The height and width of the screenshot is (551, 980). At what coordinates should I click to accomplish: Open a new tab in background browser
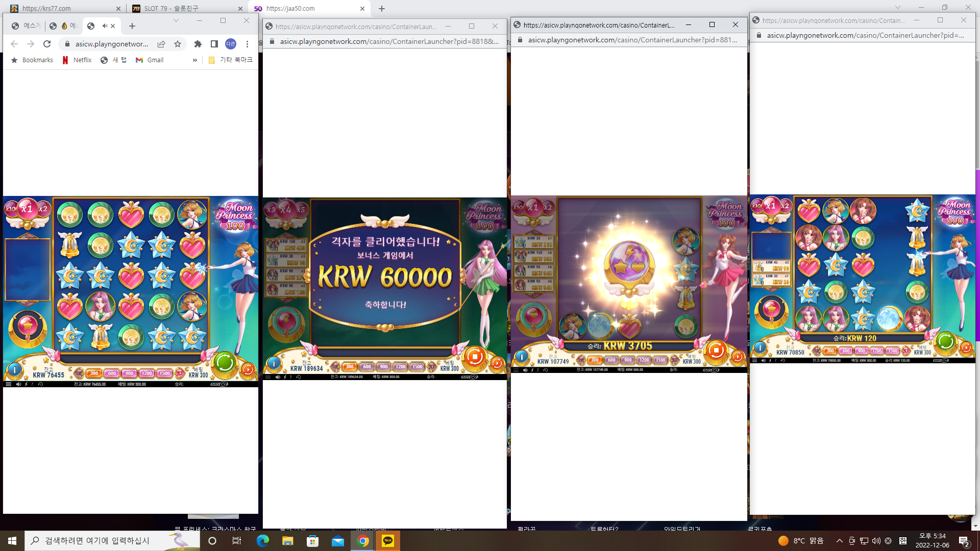tap(382, 8)
